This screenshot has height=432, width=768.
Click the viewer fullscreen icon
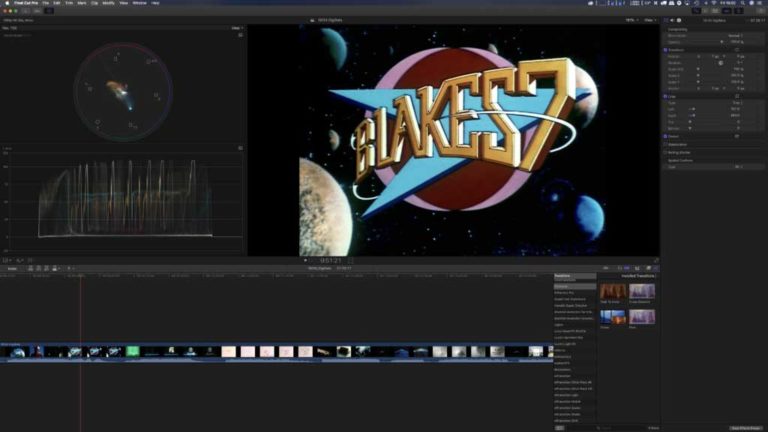656,261
